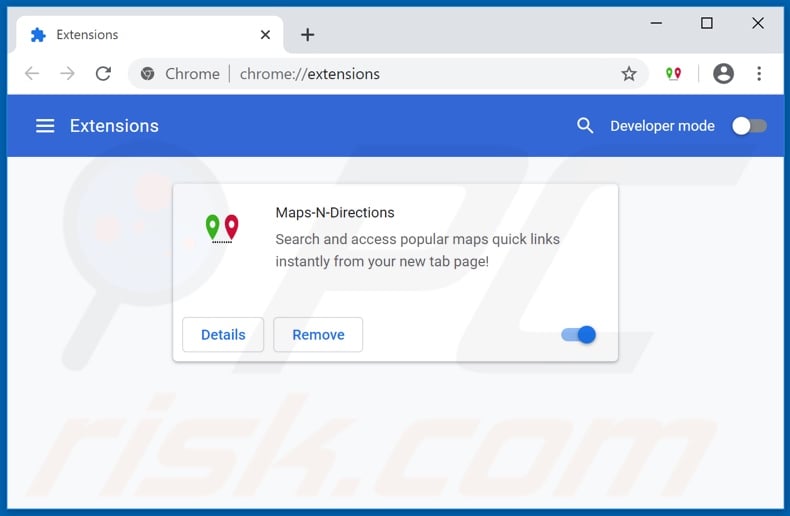Open the Maps-N-Directions toolbar extension icon
790x516 pixels.
[673, 74]
